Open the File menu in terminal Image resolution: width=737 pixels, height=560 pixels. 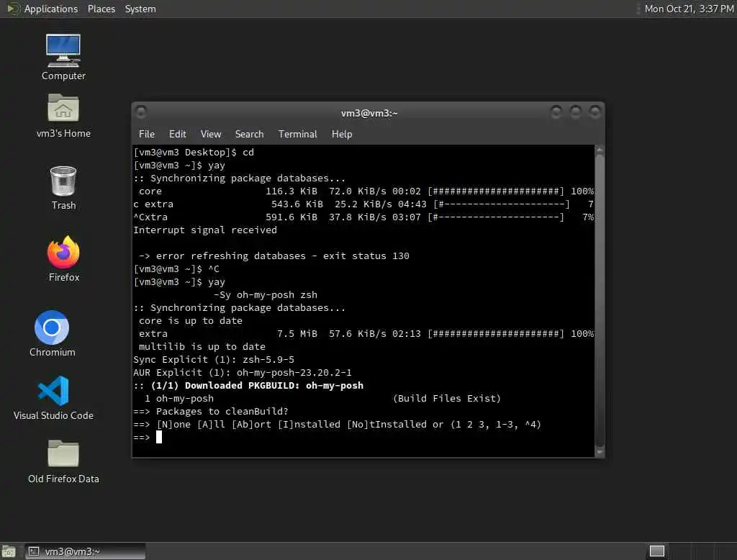[x=147, y=134]
